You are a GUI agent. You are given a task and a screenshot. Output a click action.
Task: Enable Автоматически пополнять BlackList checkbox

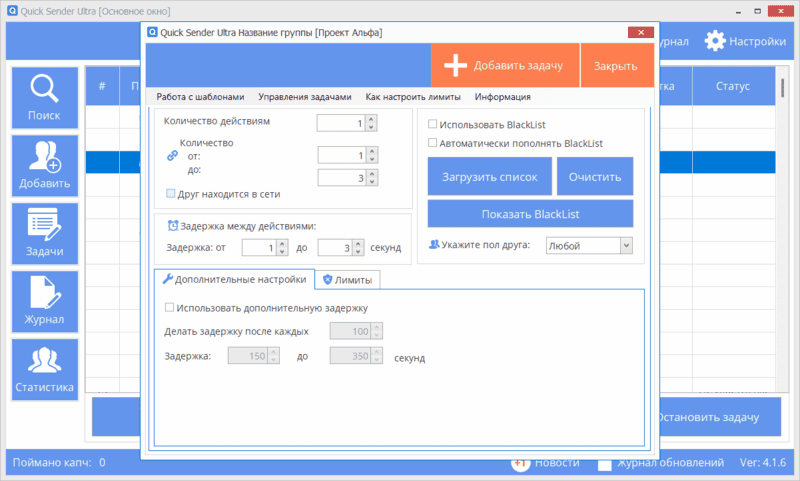pos(433,143)
